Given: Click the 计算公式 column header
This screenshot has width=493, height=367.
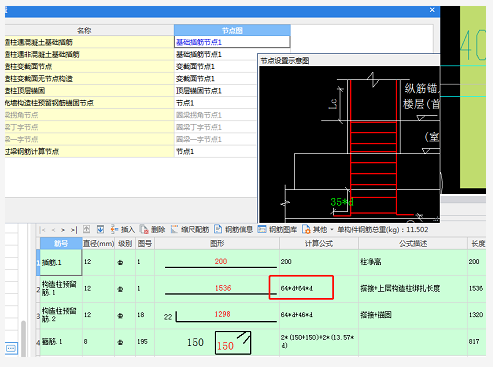Looking at the screenshot, I should tap(319, 243).
